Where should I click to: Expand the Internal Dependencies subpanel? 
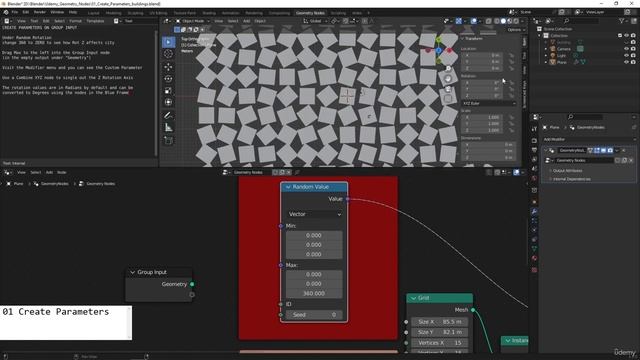[x=571, y=179]
